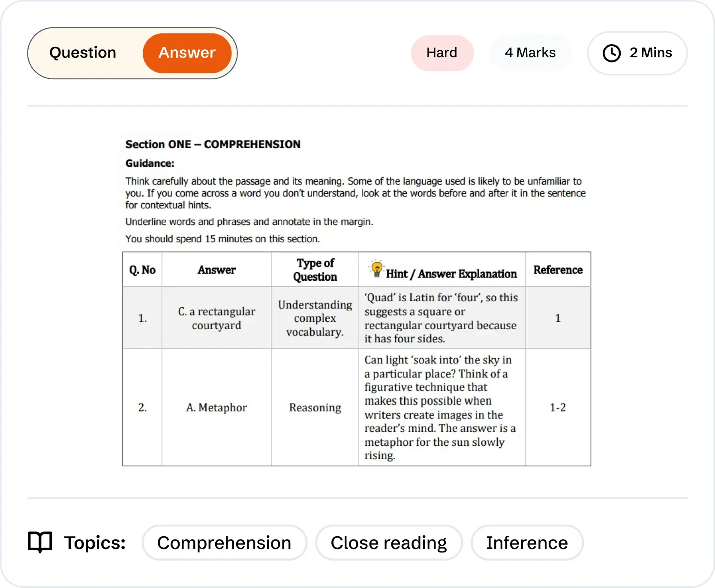Click the 'Reasoning' question type cell
The image size is (715, 588).
[x=315, y=408]
